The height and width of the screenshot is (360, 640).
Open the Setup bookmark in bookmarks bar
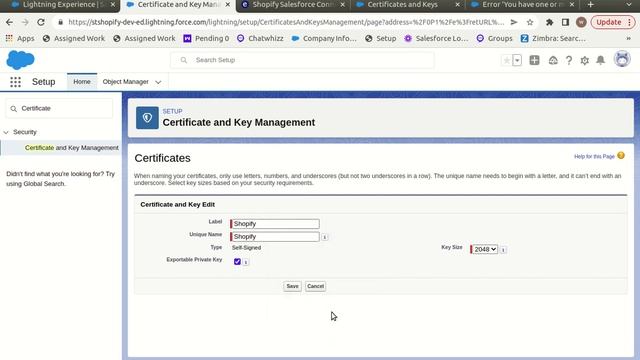tap(380, 38)
